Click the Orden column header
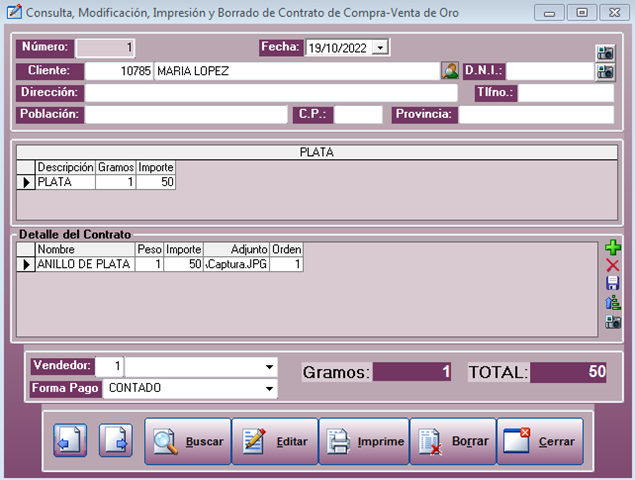The width and height of the screenshot is (635, 480). coord(286,250)
